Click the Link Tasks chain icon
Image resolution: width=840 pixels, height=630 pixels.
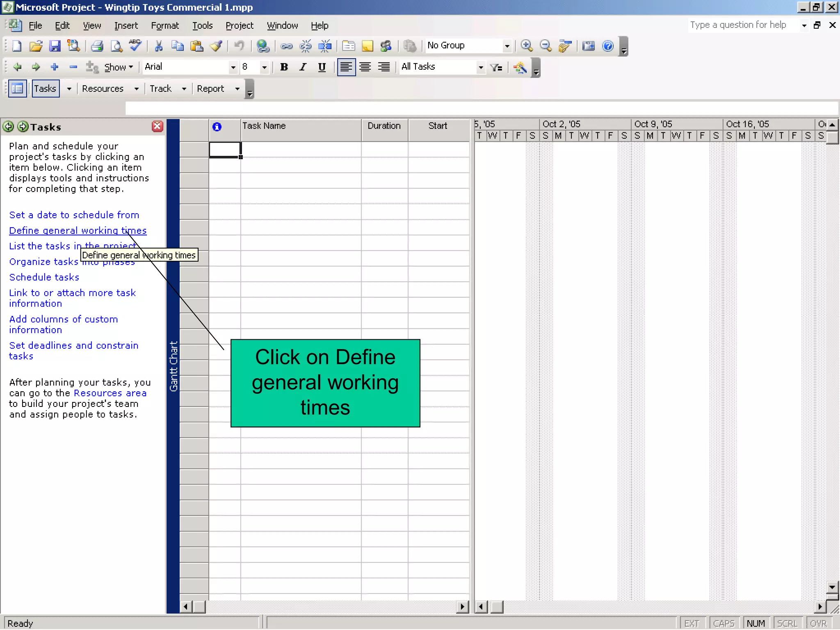(286, 46)
